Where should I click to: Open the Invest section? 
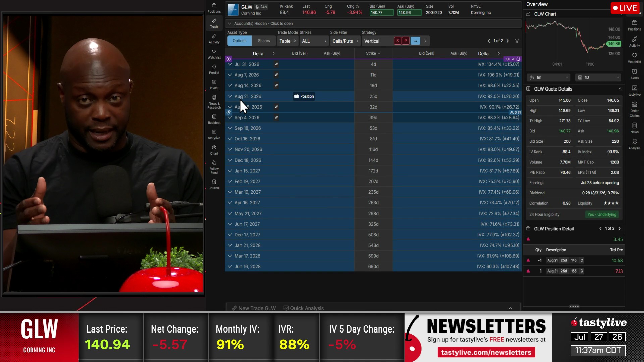tap(214, 85)
